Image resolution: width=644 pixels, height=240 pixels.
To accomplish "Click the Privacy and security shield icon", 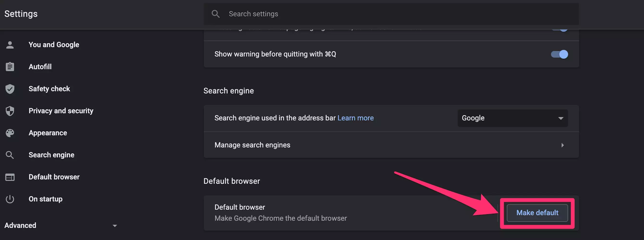I will tap(10, 111).
